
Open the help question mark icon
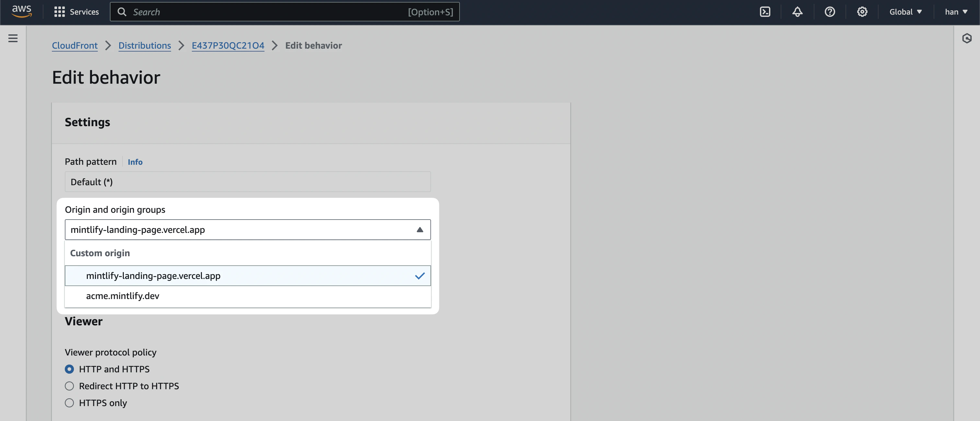[830, 12]
